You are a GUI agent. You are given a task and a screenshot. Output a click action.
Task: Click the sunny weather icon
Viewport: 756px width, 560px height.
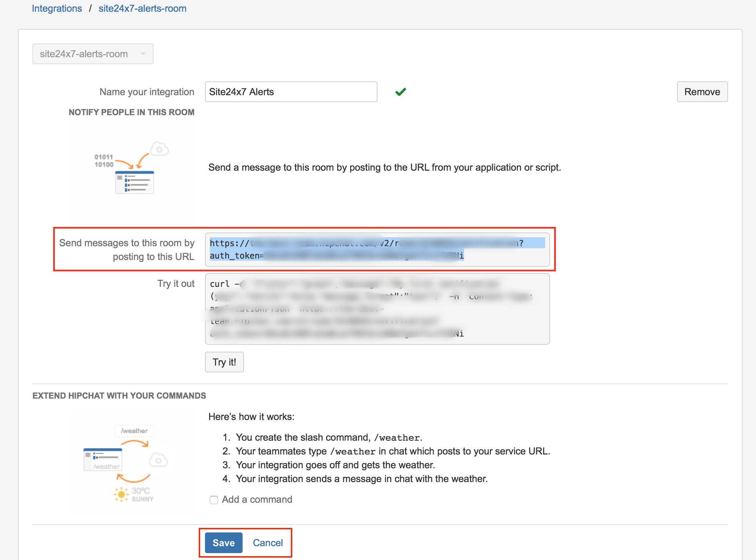[x=121, y=494]
